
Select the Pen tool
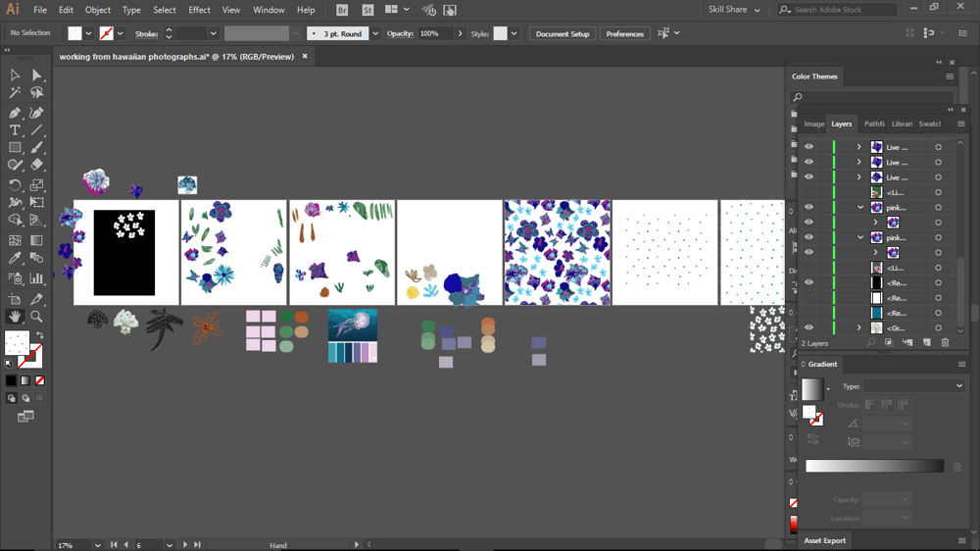15,113
